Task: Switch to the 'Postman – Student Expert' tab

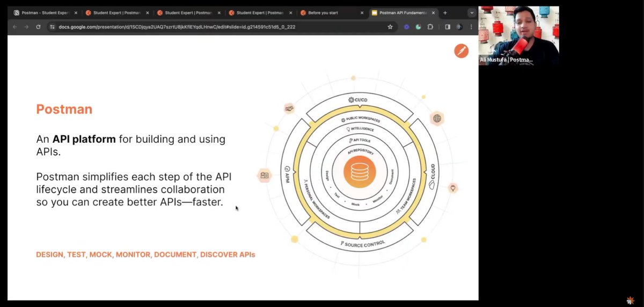Action: [x=45, y=12]
